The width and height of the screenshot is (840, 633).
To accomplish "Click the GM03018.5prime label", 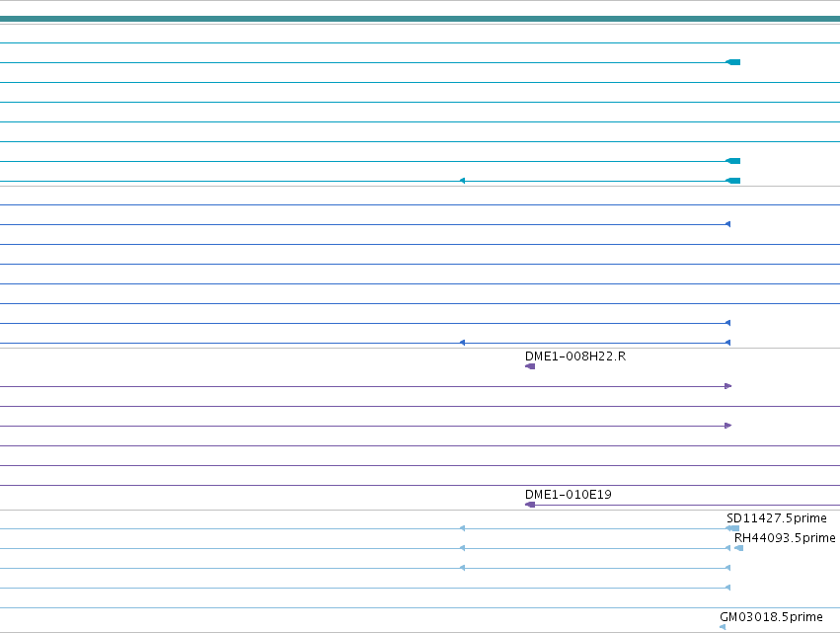I will (x=771, y=617).
